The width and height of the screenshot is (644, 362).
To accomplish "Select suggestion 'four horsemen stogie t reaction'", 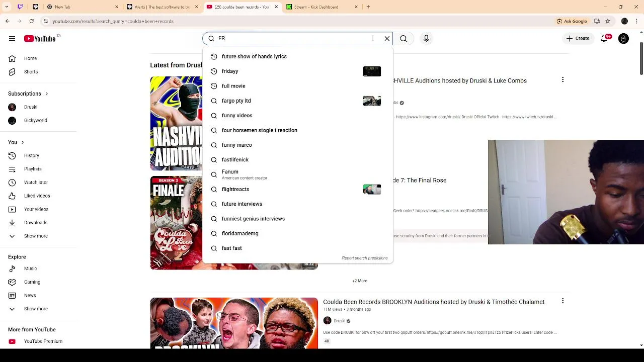I will pyautogui.click(x=297, y=130).
